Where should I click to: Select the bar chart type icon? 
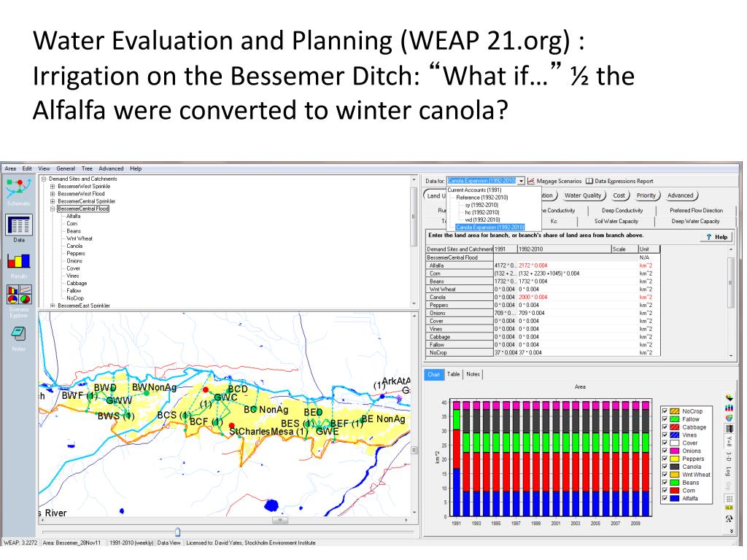point(729,408)
